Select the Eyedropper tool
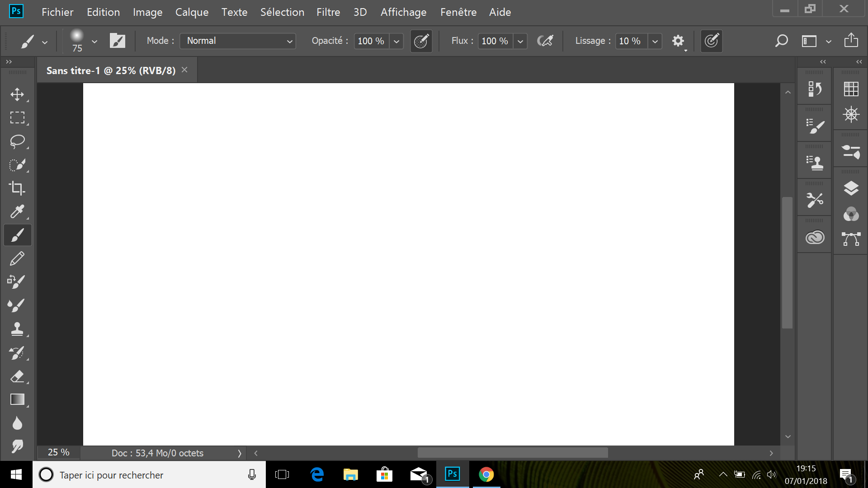Viewport: 868px width, 488px height. [x=17, y=211]
